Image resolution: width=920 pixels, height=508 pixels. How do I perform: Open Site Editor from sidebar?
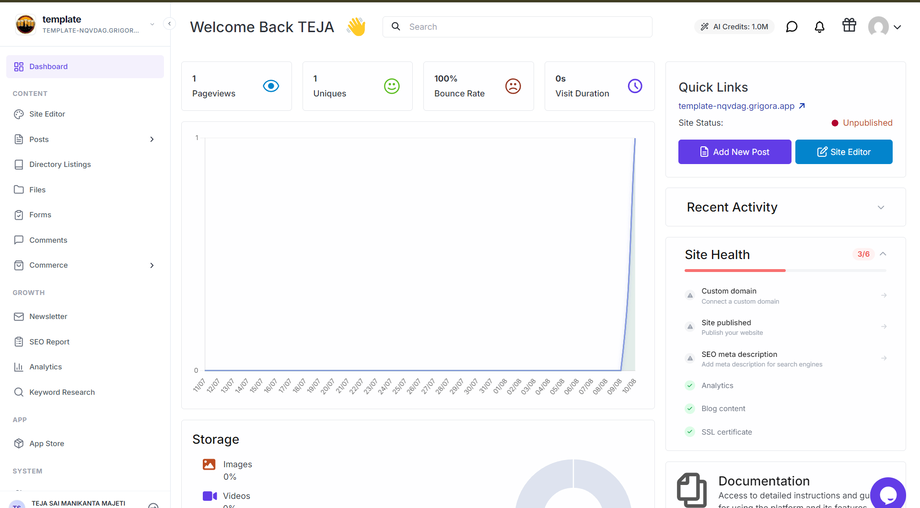click(x=85, y=114)
